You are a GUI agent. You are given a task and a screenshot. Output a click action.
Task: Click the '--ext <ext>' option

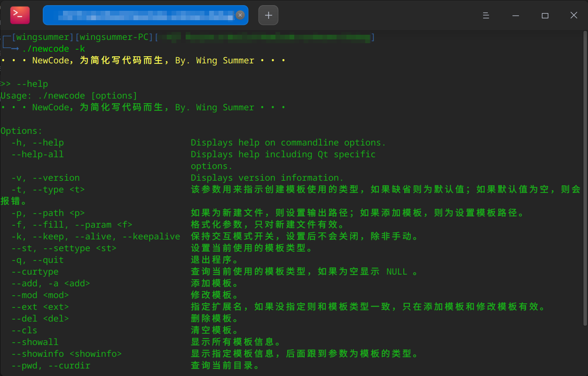click(x=40, y=307)
